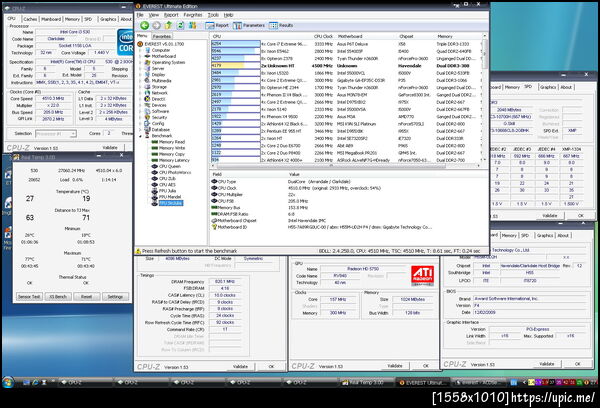Expand the Motherboard node in EVEREST tree
Viewport: 600px width, 408px height.
(x=140, y=56)
